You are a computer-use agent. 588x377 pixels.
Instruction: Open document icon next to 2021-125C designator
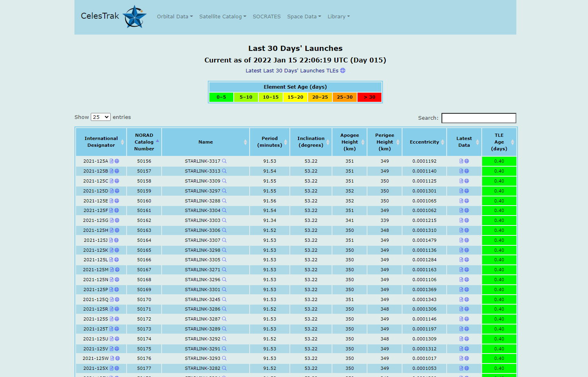[111, 181]
